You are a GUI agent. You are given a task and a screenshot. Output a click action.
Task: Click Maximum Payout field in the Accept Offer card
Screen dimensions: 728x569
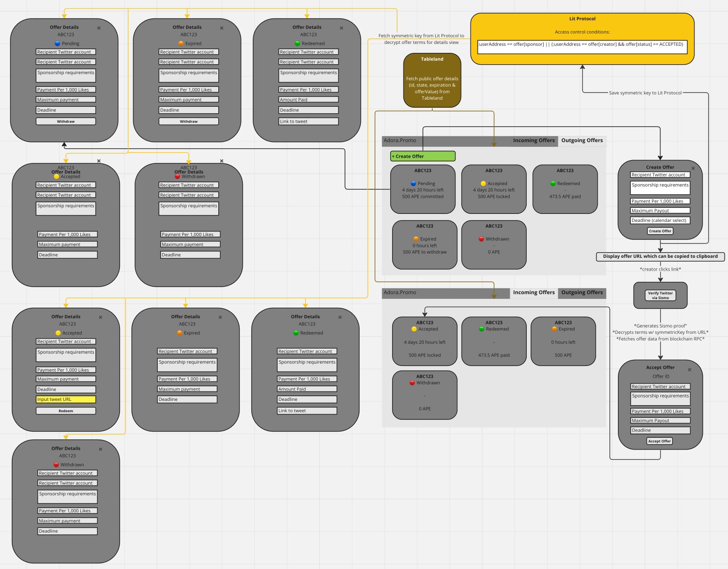[x=660, y=420]
